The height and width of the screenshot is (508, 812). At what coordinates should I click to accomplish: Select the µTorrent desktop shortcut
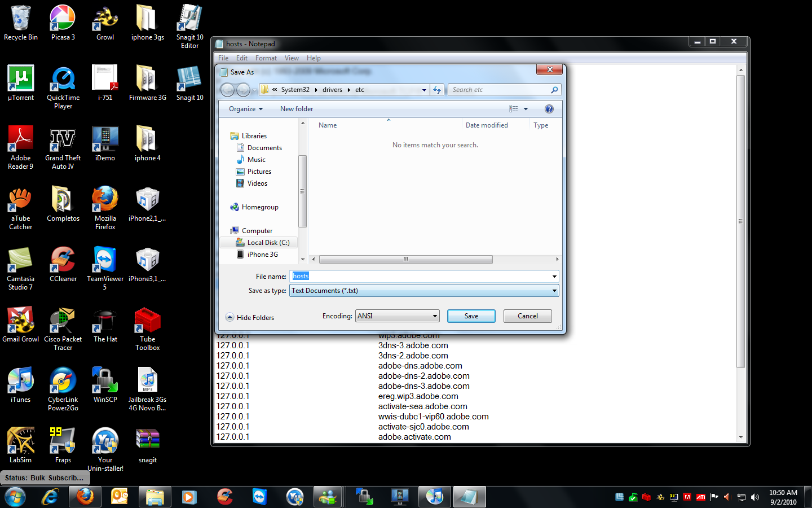(x=20, y=83)
